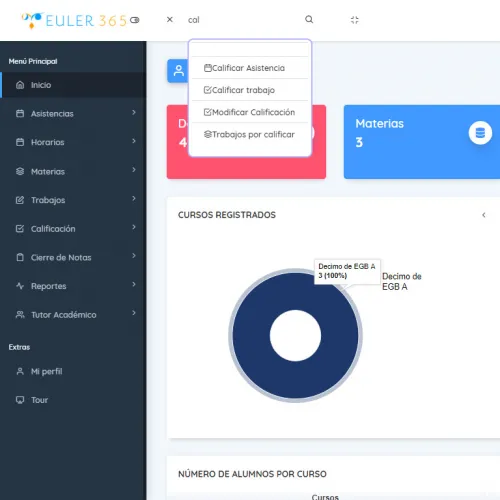Screen dimensions: 500x500
Task: Open the Horarios sidebar menu
Action: click(x=73, y=142)
